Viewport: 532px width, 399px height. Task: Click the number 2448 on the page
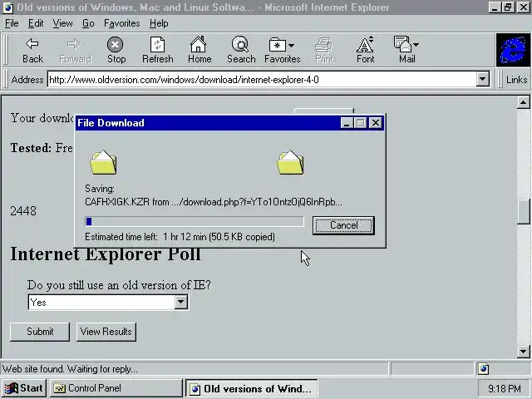(23, 211)
